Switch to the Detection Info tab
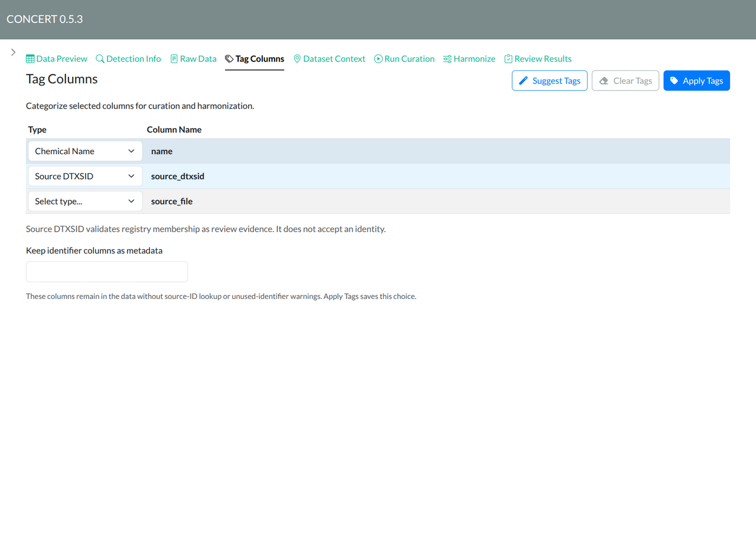Image resolution: width=756 pixels, height=540 pixels. point(128,58)
